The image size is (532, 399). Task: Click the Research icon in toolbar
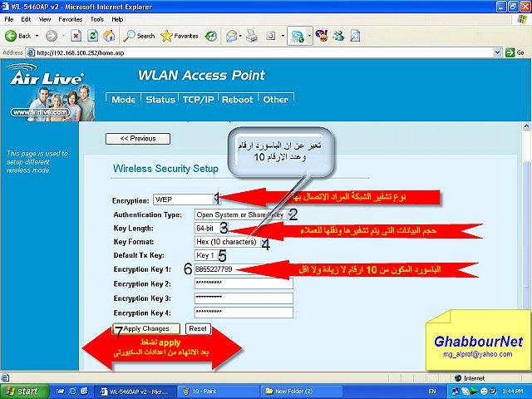coord(355,36)
